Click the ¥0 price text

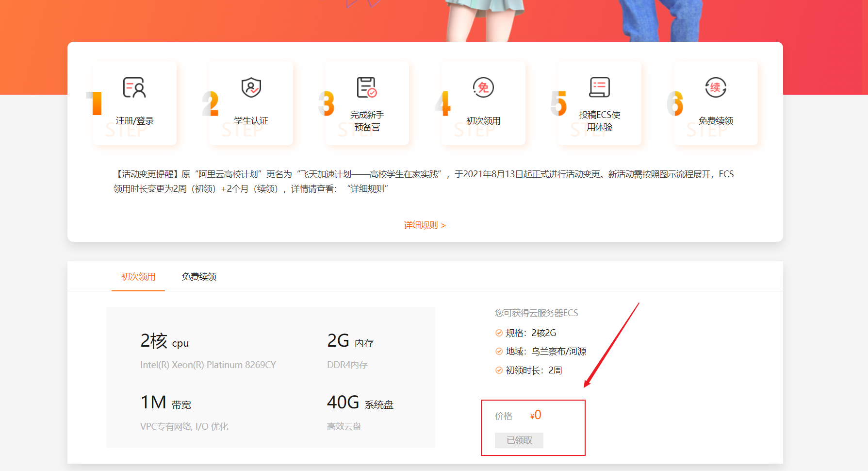click(x=536, y=415)
